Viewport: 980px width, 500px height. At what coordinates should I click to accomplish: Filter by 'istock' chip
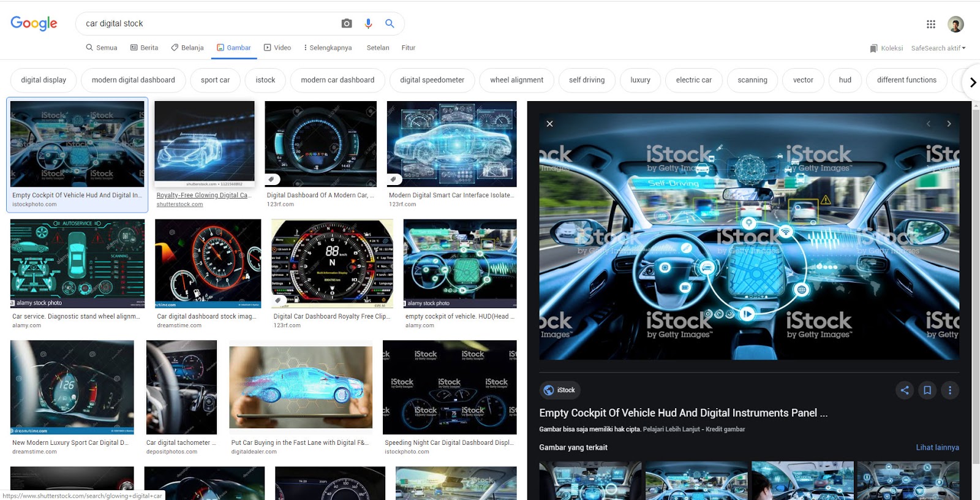tap(265, 80)
